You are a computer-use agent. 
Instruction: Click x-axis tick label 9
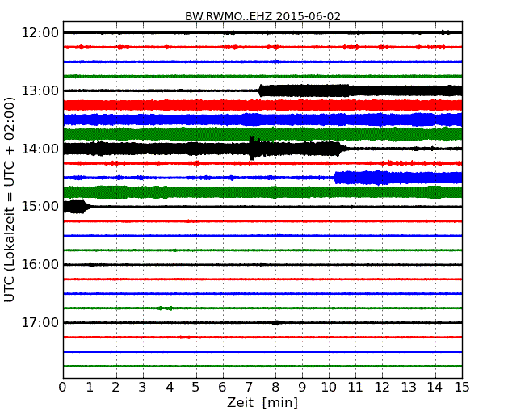click(302, 388)
